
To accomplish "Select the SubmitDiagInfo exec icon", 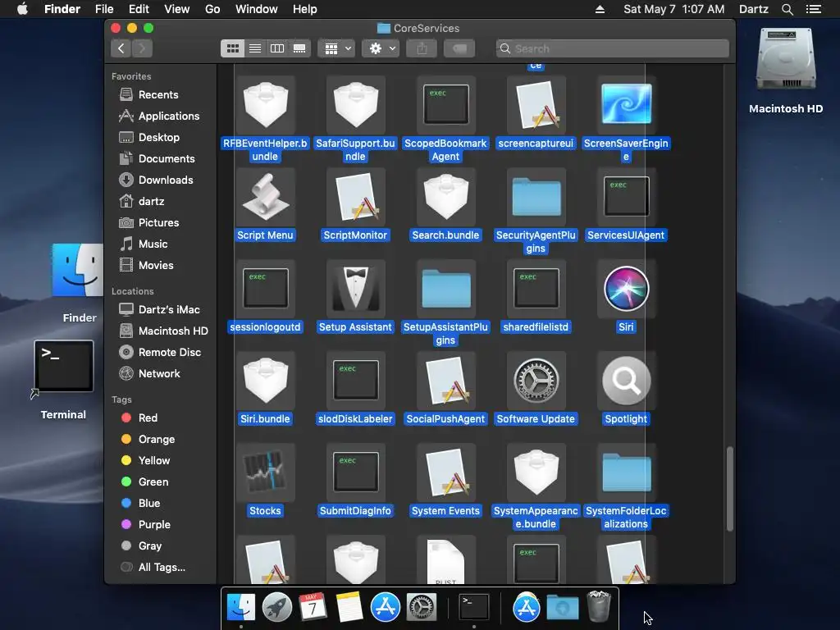I will click(x=356, y=472).
